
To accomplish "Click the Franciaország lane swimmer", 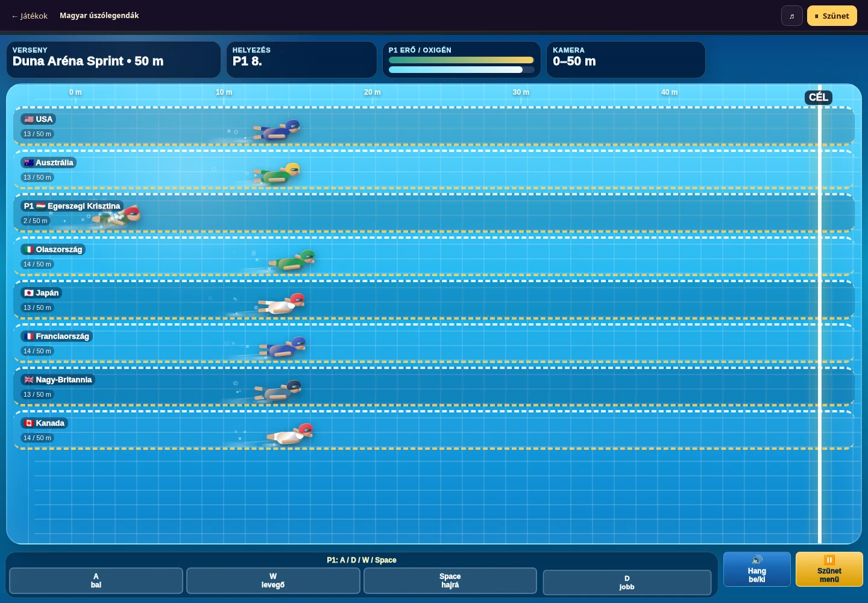I will pyautogui.click(x=283, y=347).
